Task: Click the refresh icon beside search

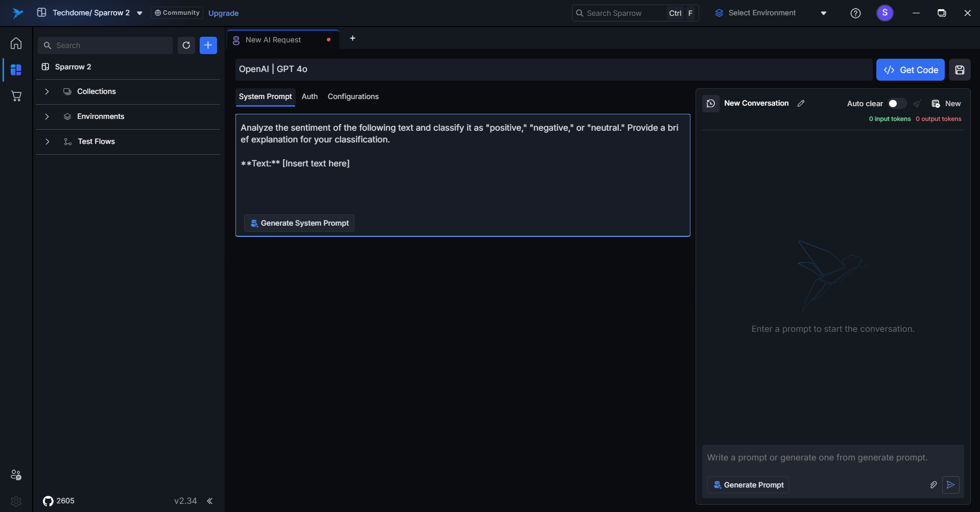Action: click(186, 45)
